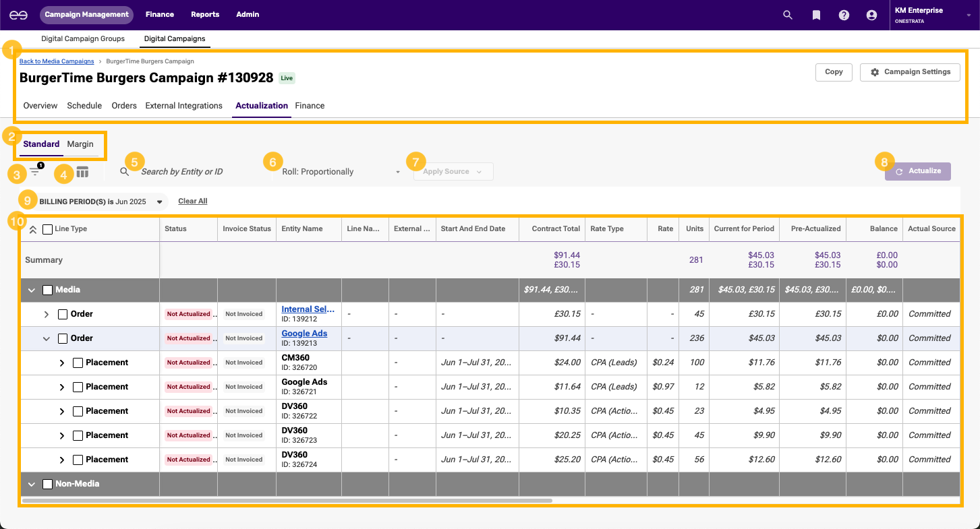Viewport: 980px width, 529px height.
Task: Click the search magnifier icon in top bar
Action: coord(787,15)
